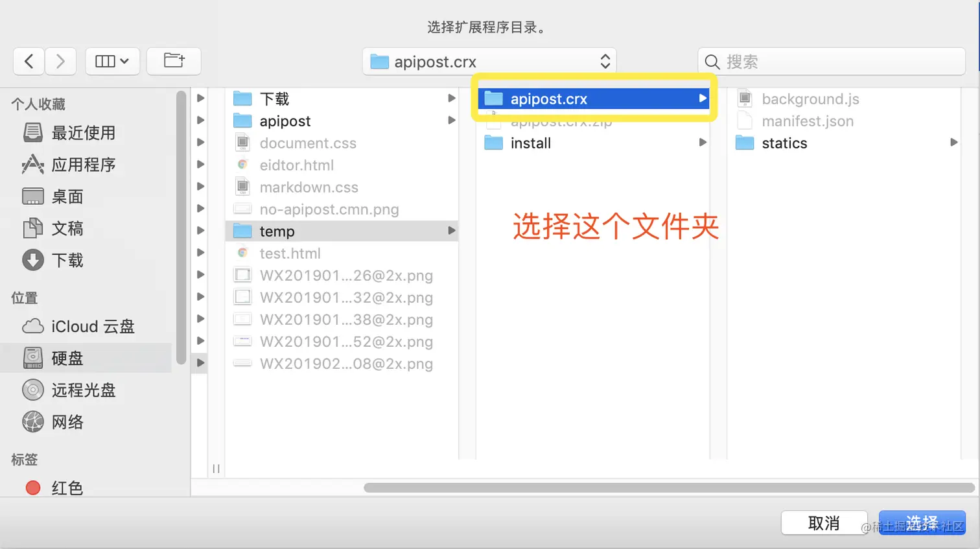Select the temp folder
Image resolution: width=980 pixels, height=549 pixels.
[x=342, y=231]
